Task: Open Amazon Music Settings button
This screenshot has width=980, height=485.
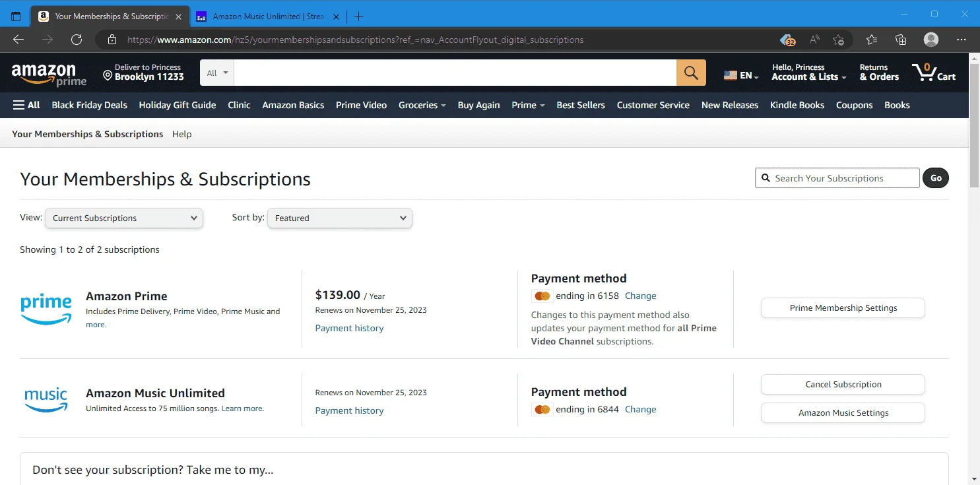Action: 843,412
